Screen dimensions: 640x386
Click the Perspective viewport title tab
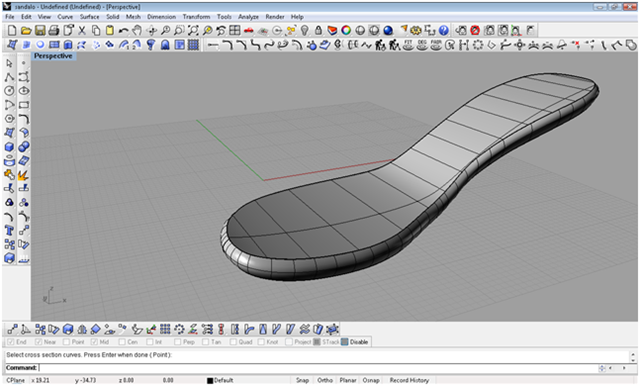(53, 56)
